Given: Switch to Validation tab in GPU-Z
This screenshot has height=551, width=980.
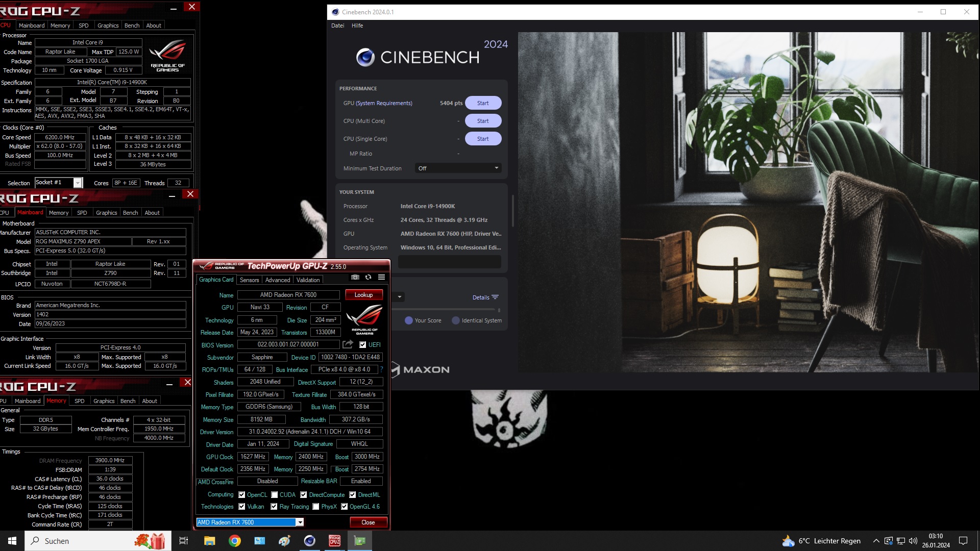Looking at the screenshot, I should point(308,280).
